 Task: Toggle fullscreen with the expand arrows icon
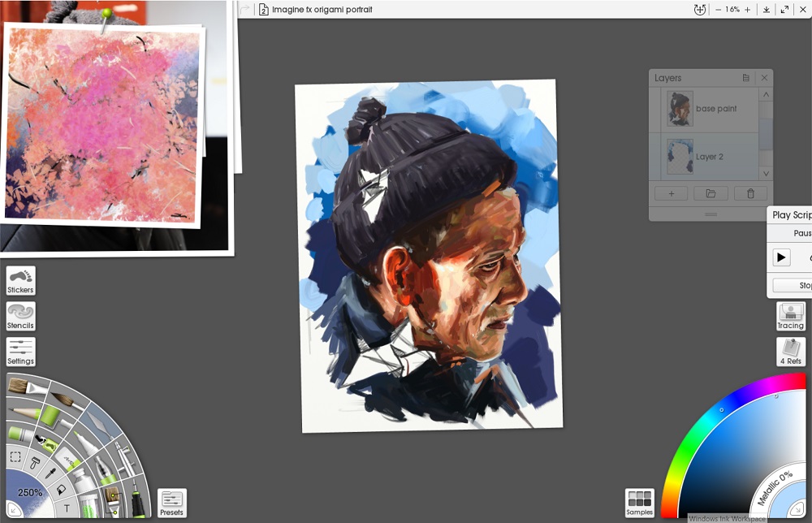click(x=784, y=9)
